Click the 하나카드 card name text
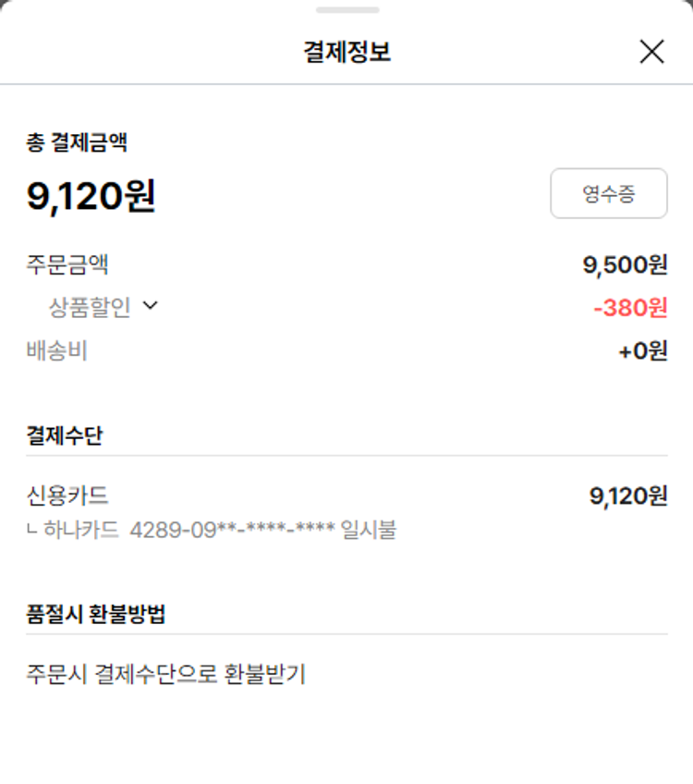The height and width of the screenshot is (784, 693). coord(81,531)
